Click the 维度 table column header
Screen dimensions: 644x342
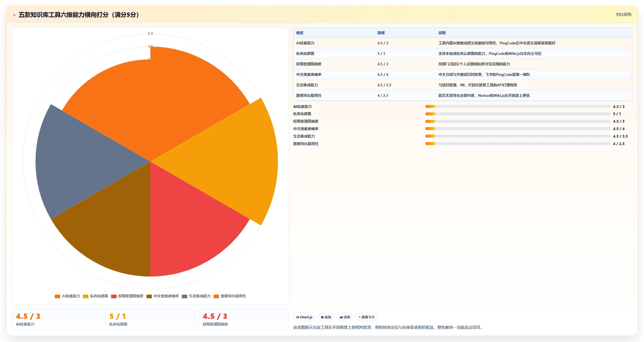300,33
